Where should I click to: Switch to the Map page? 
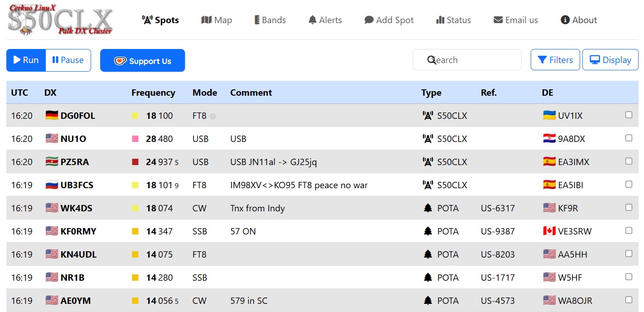point(217,20)
